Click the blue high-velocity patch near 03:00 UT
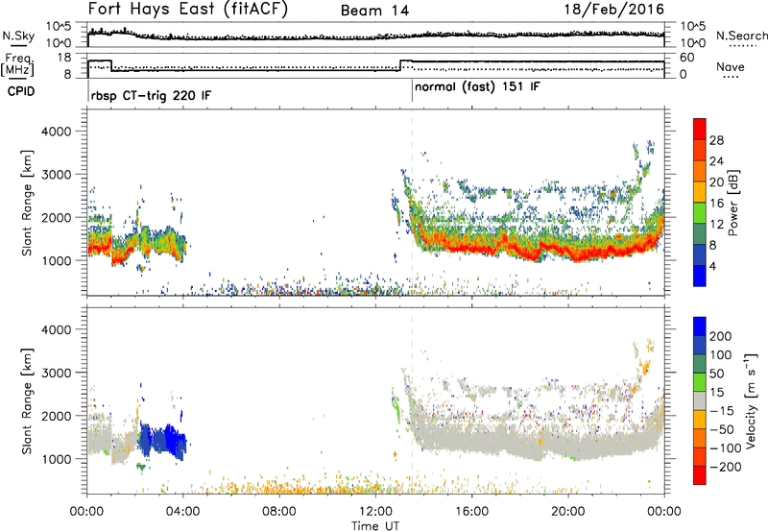The width and height of the screenshot is (768, 532). tap(161, 440)
